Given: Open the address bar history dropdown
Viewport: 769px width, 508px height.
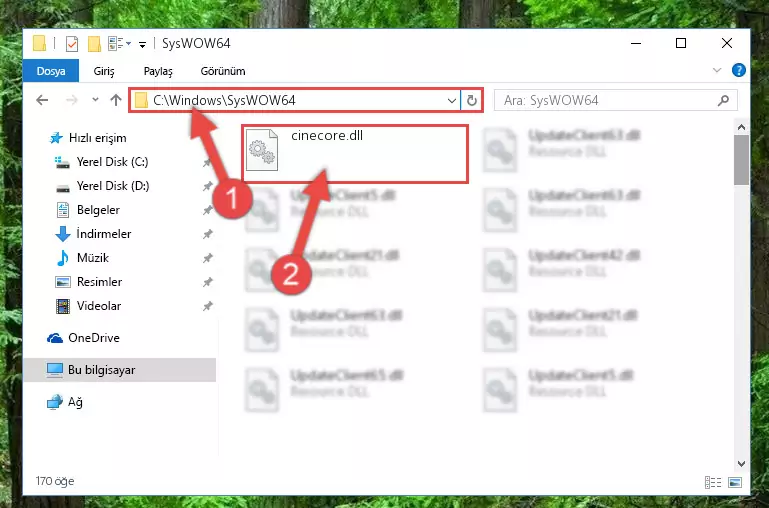Looking at the screenshot, I should coord(452,101).
